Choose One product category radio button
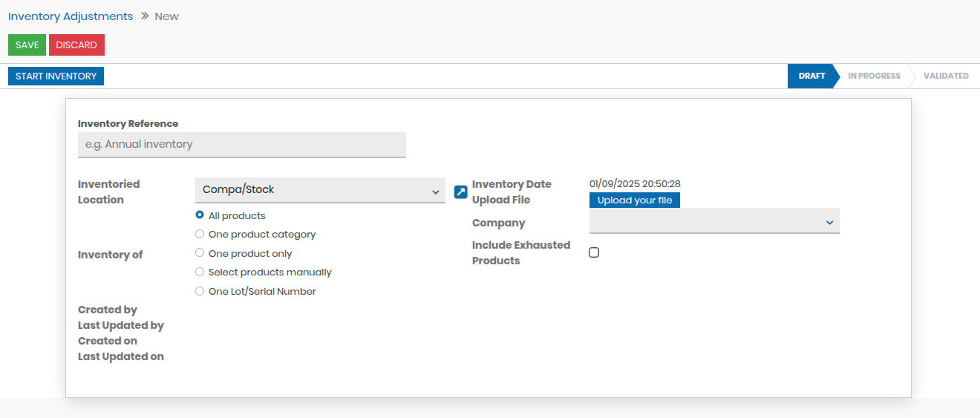 [200, 234]
